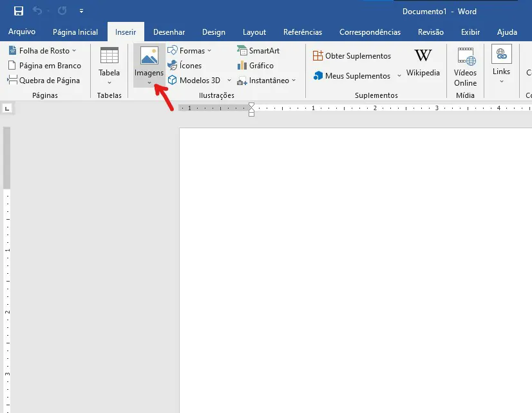
Task: Click the vertical ruler on left
Action: point(7,270)
